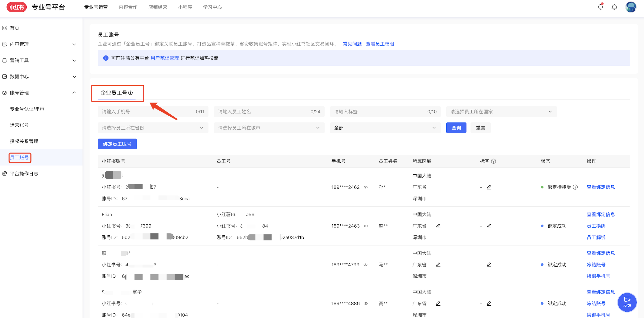This screenshot has width=644, height=318.
Task: Open the 查看员工权限 link
Action: (x=379, y=44)
